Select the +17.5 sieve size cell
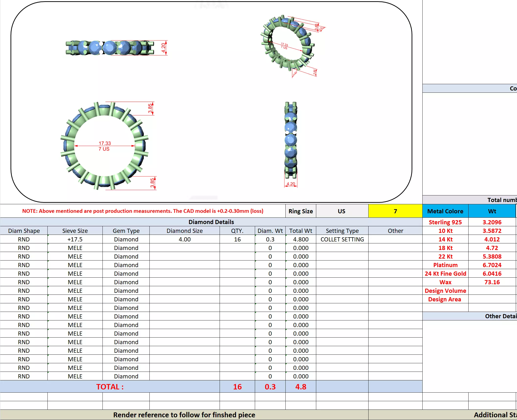 coord(75,239)
